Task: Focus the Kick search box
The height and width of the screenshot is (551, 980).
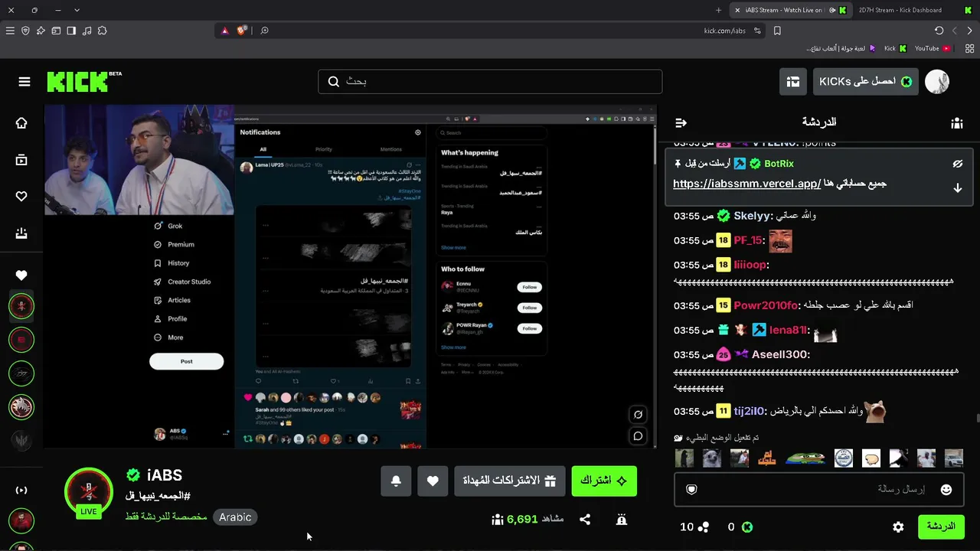Action: pyautogui.click(x=490, y=82)
